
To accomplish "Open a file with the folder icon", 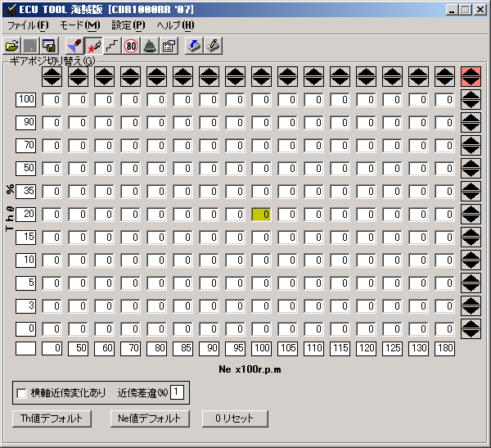I will [12, 46].
